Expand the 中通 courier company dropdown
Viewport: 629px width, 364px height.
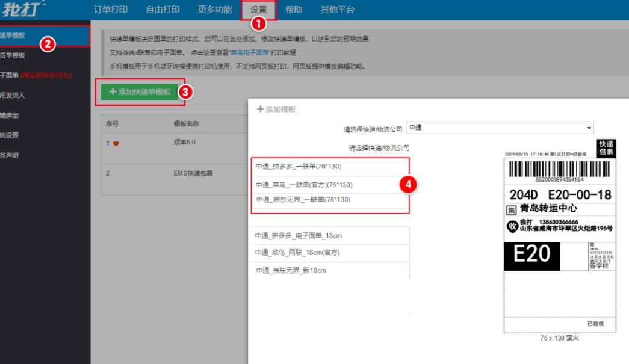(500, 128)
